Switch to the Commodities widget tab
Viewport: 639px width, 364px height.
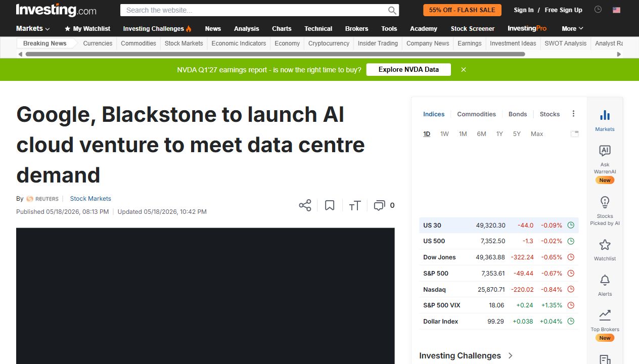click(x=476, y=114)
